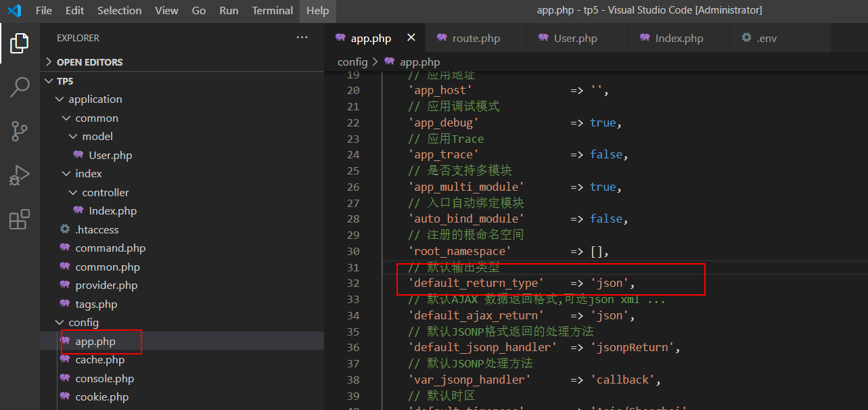Open the Run menu
868x410 pixels.
229,10
